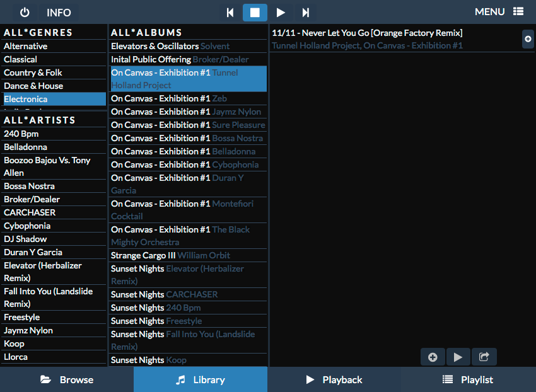Open On Canvas album by Montefiori Cocktail

pos(188,210)
